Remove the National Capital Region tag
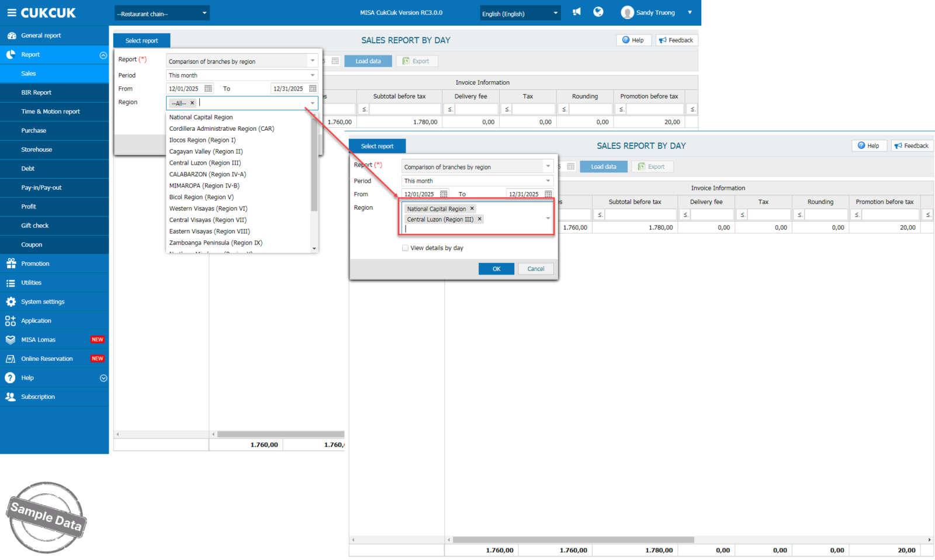This screenshot has width=935, height=560. coord(472,208)
